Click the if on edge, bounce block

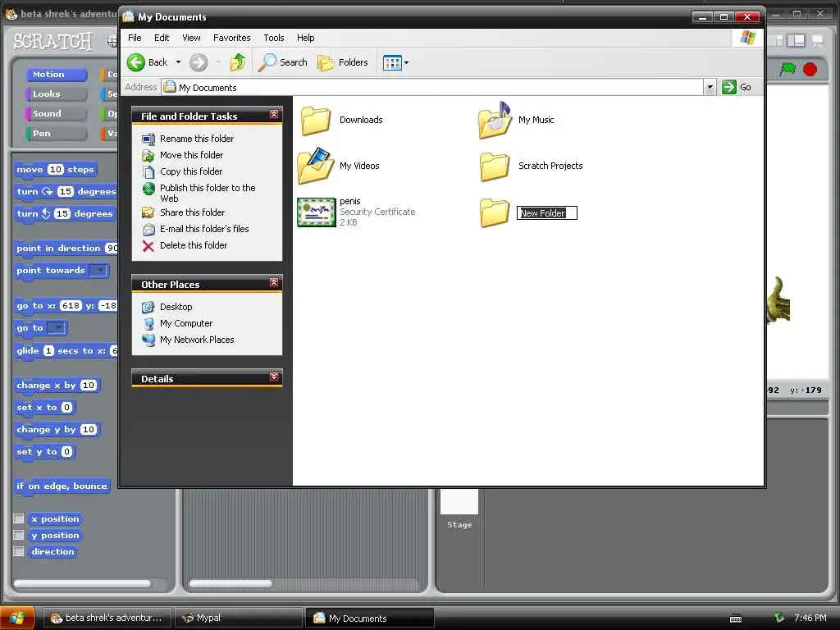(62, 486)
